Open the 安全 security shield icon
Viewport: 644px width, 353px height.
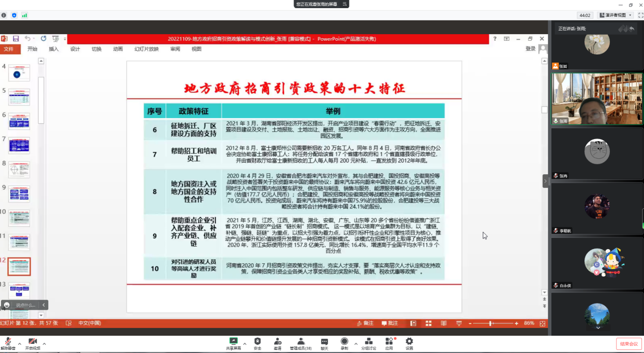(257, 341)
